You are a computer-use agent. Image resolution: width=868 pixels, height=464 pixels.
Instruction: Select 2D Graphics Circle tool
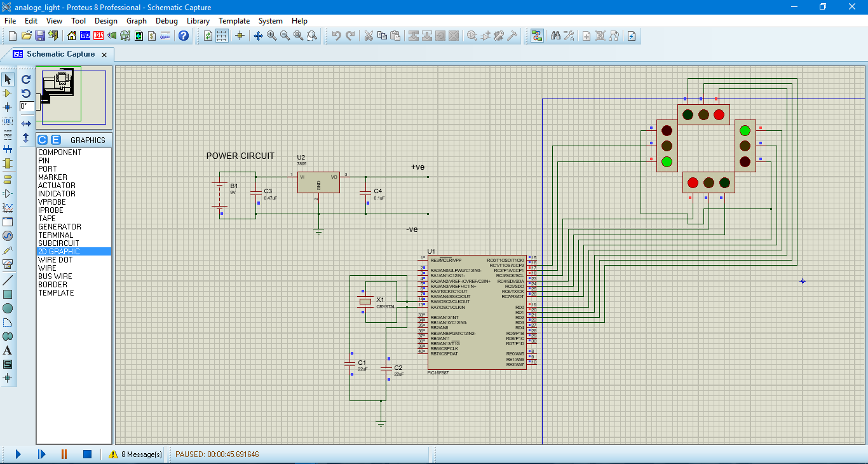pyautogui.click(x=8, y=308)
